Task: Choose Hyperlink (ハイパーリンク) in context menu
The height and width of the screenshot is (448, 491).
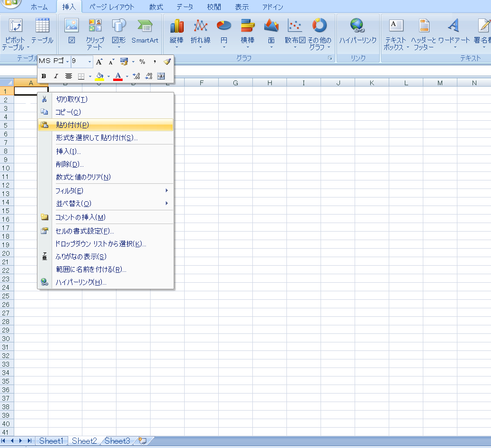Action: [106, 282]
